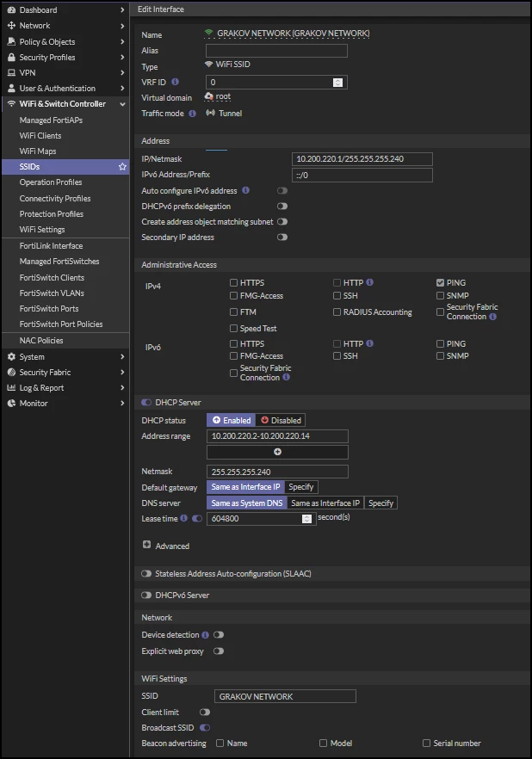Image resolution: width=532 pixels, height=759 pixels.
Task: Check IPv4 SNMP access
Action: point(440,295)
